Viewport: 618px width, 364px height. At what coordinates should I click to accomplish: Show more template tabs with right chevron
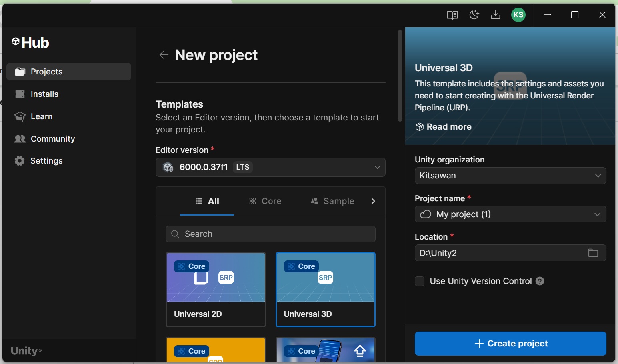(x=373, y=201)
